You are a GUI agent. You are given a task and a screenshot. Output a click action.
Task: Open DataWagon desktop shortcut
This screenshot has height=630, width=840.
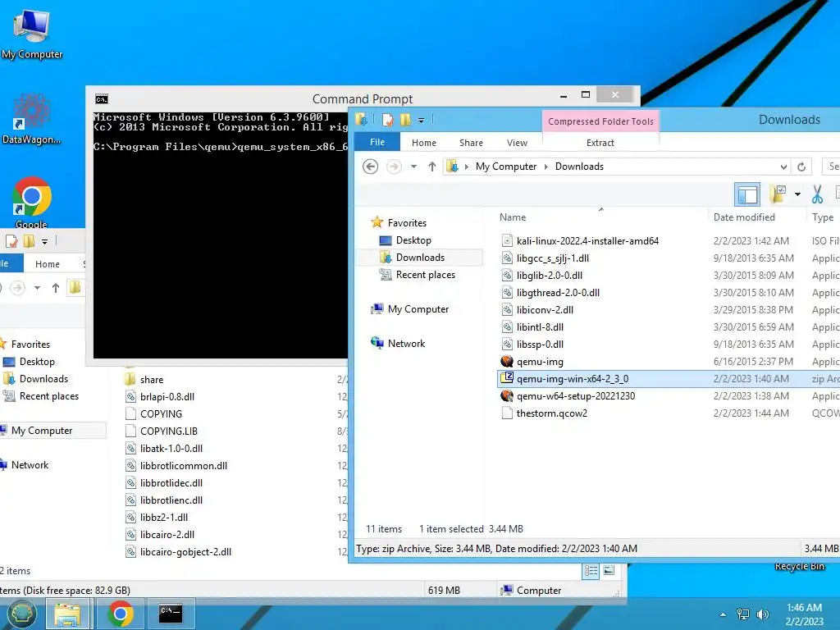32,119
